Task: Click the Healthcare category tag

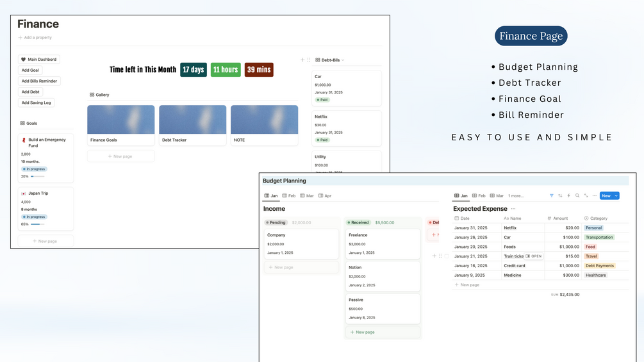Action: 595,276
